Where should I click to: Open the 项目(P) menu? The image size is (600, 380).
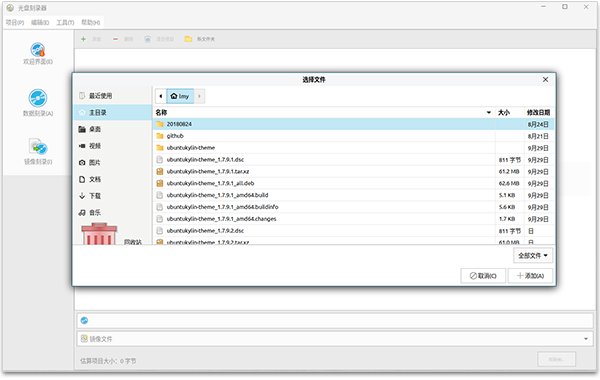pos(15,23)
